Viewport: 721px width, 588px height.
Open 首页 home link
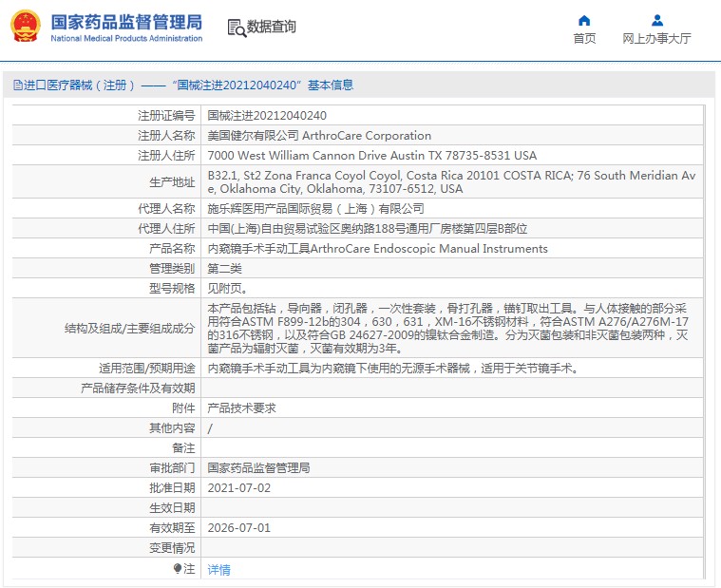click(584, 39)
